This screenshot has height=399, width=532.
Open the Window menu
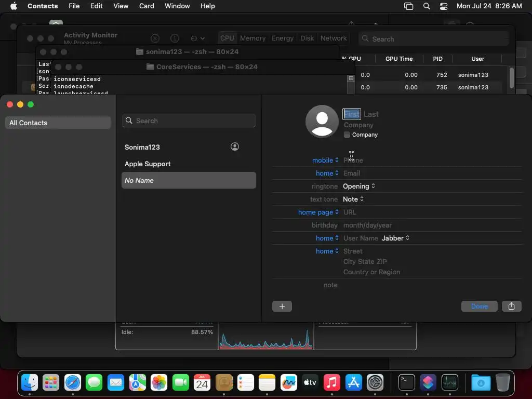coord(177,6)
